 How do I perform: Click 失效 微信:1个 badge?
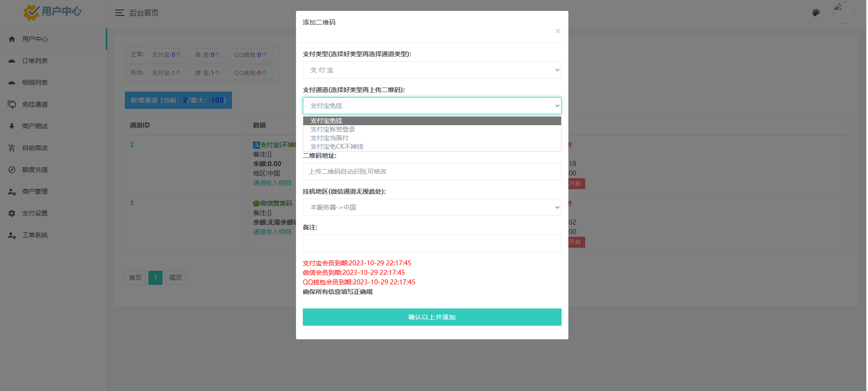point(207,73)
